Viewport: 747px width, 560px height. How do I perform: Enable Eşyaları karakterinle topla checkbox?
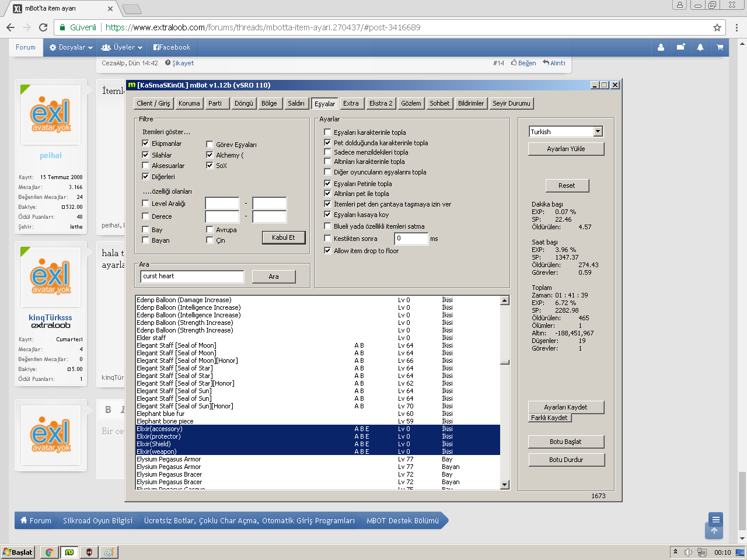[x=327, y=132]
